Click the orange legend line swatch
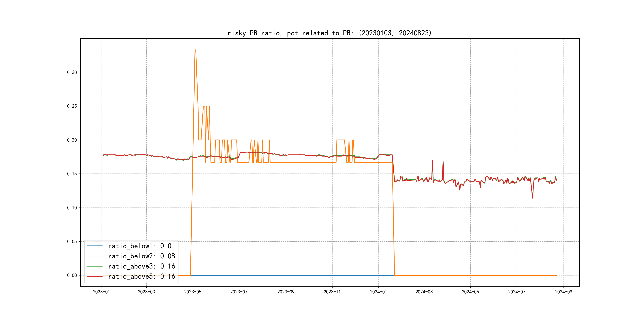This screenshot has width=644, height=322. 94,256
